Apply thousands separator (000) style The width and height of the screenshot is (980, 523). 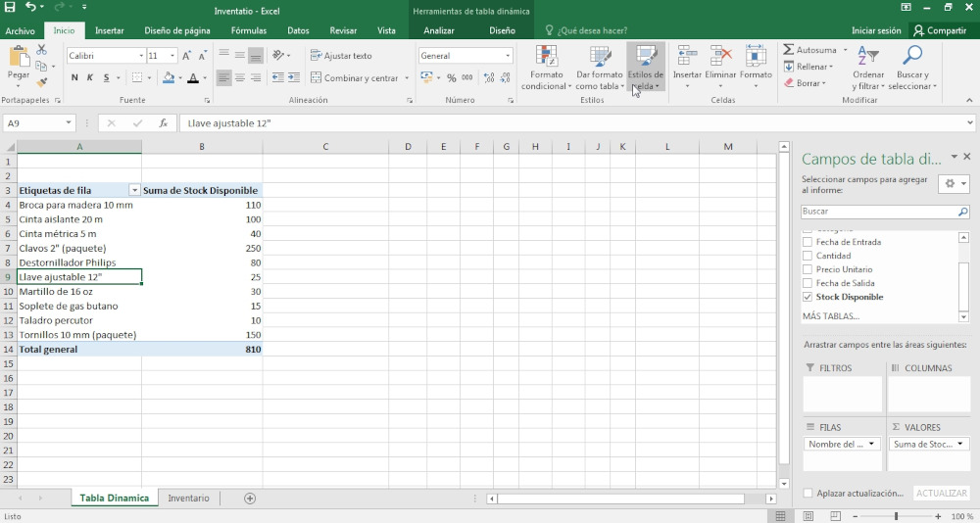(x=466, y=78)
